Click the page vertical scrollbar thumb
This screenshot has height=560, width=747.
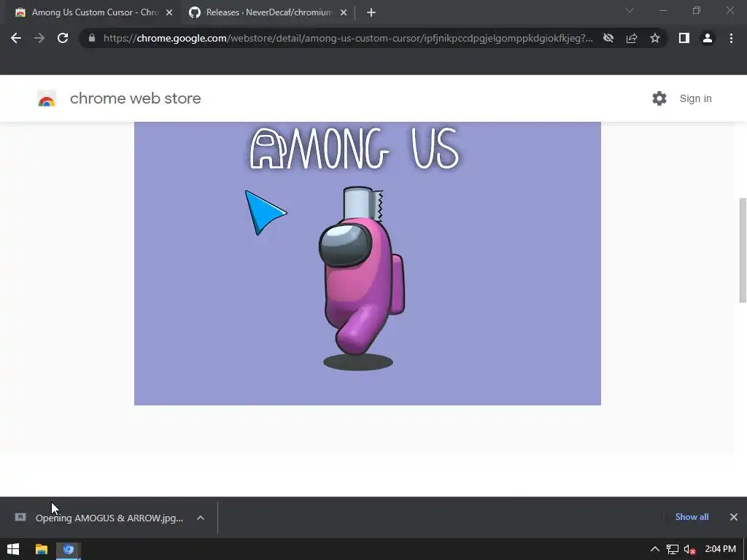tap(743, 251)
